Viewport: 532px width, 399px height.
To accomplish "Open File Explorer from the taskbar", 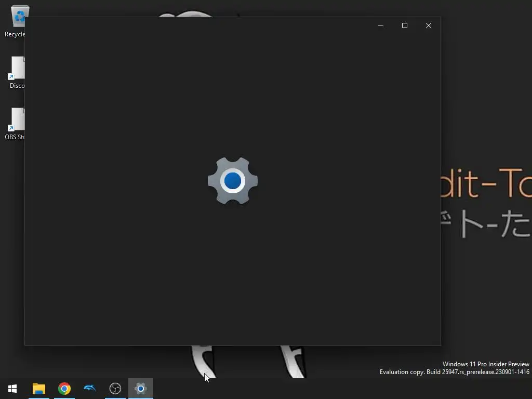I will [38, 389].
